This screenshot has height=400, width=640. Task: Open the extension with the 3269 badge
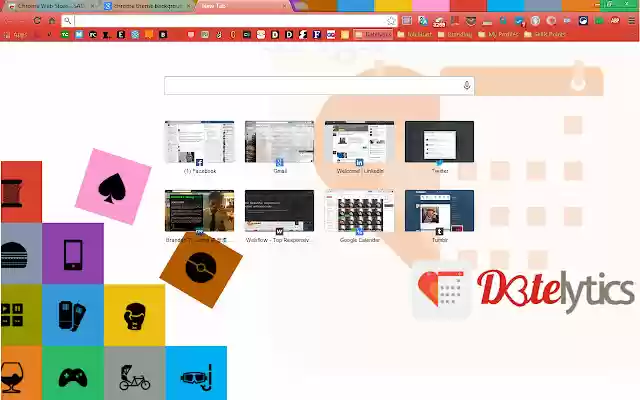coord(439,21)
